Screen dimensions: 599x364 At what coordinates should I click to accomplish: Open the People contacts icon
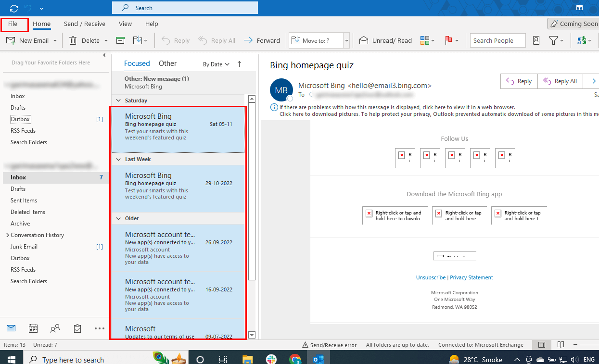(55, 328)
